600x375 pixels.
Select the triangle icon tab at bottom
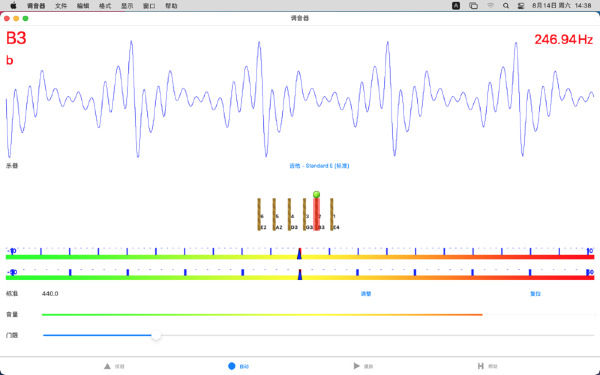(x=114, y=366)
